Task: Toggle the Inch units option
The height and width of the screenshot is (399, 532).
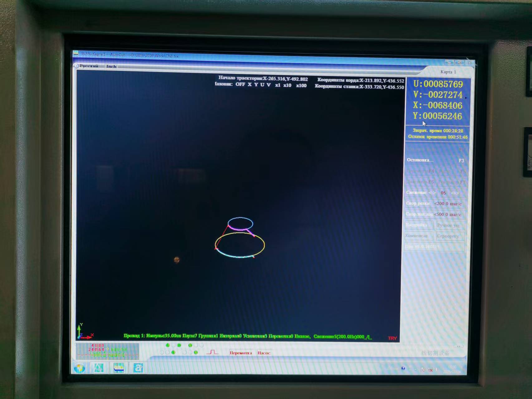Action: (x=111, y=66)
